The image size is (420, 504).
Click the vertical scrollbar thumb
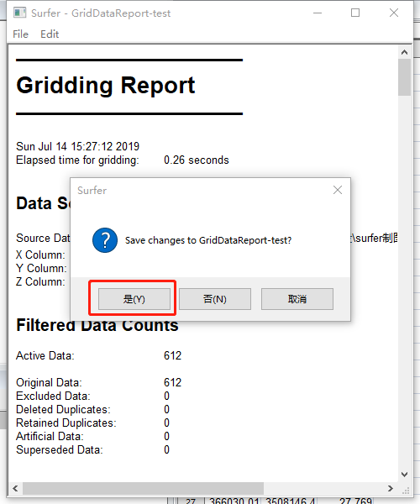click(x=405, y=77)
